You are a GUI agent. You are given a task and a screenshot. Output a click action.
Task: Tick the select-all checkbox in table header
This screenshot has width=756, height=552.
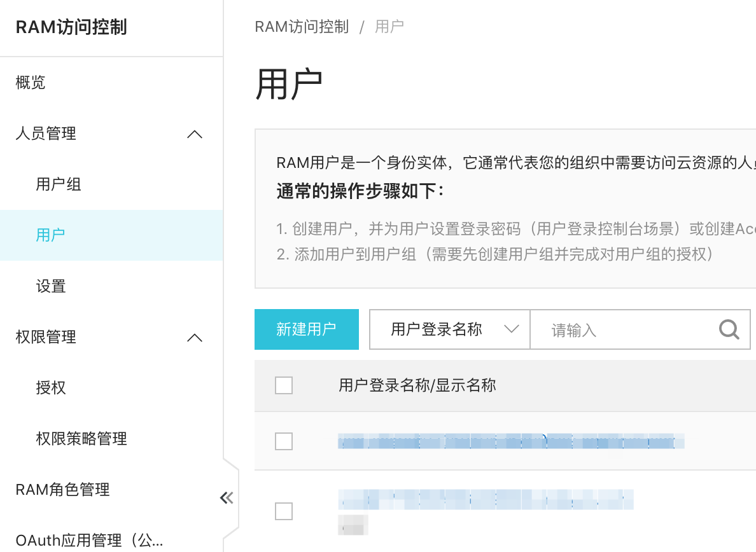[x=284, y=385]
